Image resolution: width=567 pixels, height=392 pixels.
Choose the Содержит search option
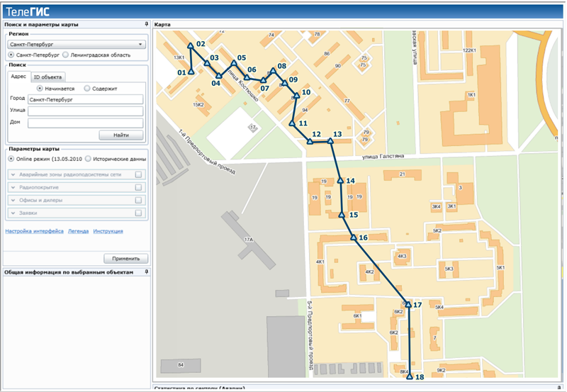coord(86,89)
